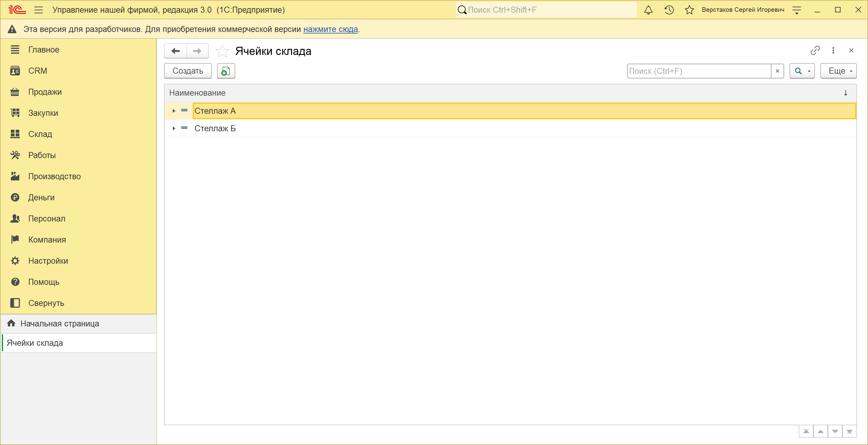Image resolution: width=868 pixels, height=445 pixels.
Task: Click the Создать button
Action: pyautogui.click(x=188, y=71)
